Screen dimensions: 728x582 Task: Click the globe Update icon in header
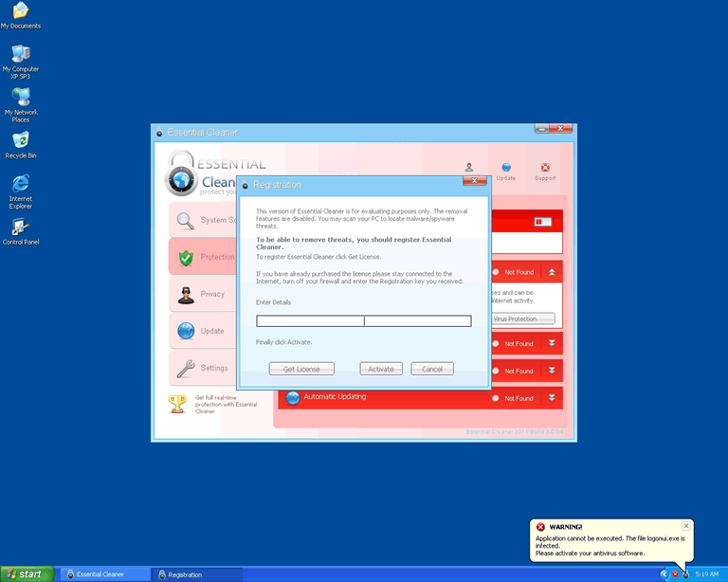point(506,168)
